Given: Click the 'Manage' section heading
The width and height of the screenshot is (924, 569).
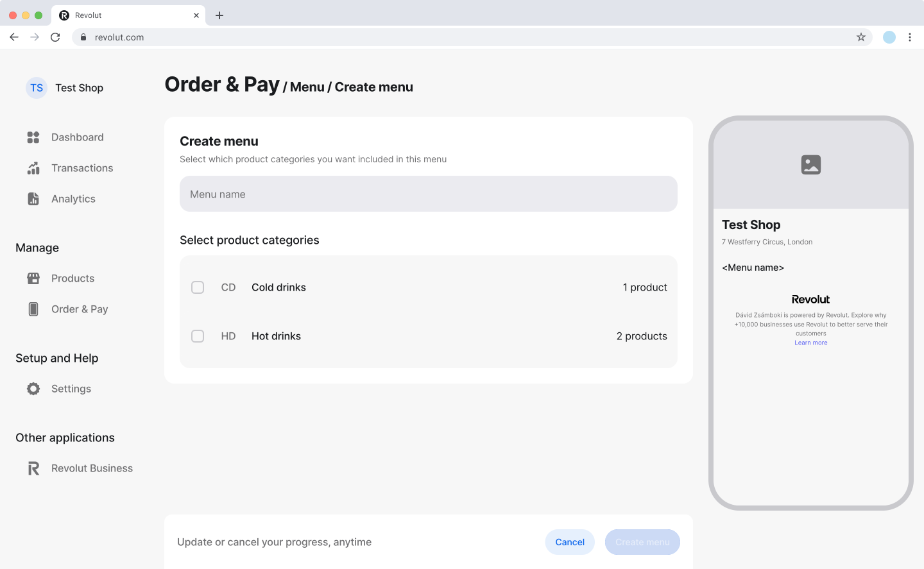Looking at the screenshot, I should coord(37,248).
